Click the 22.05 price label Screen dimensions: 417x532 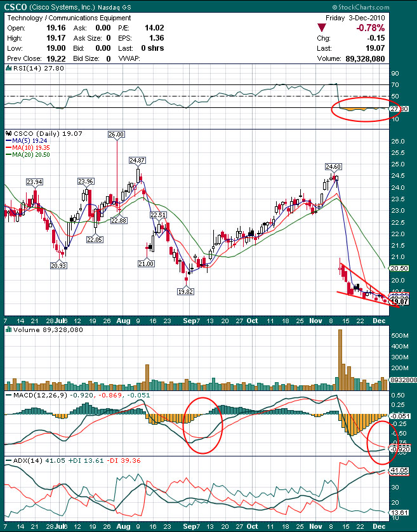click(x=95, y=239)
